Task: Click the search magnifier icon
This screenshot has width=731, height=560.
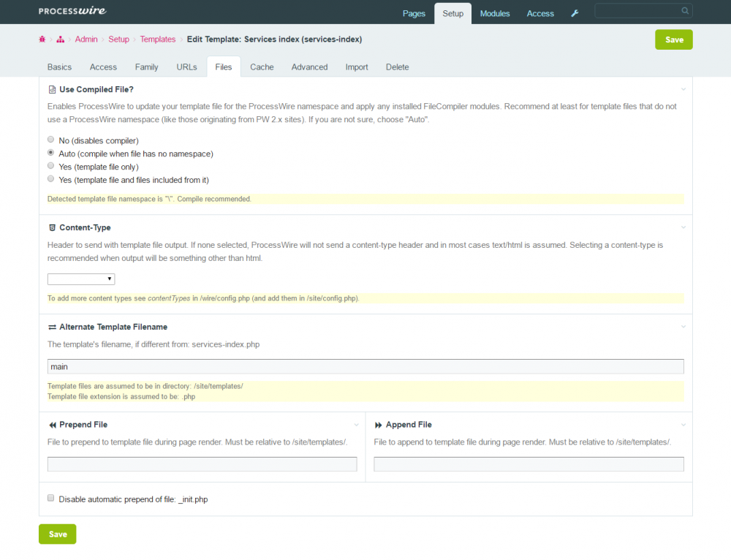Action: click(685, 11)
